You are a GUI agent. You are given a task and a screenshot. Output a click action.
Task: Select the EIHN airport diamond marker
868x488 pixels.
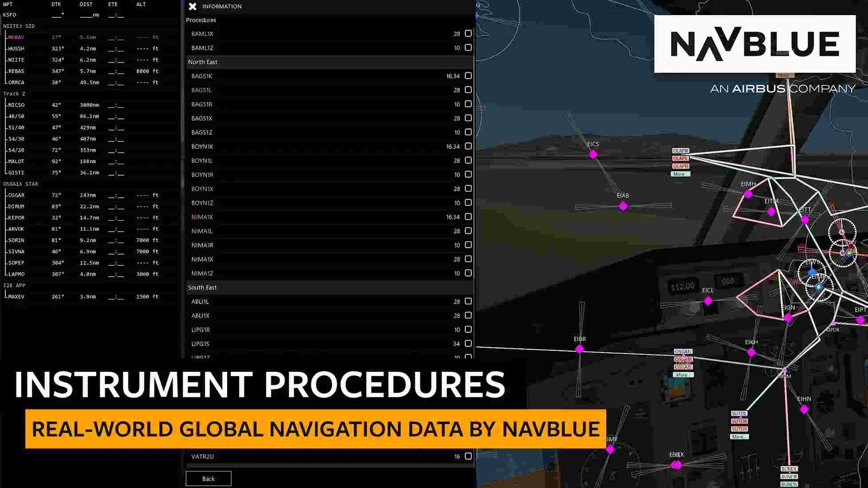coord(804,409)
